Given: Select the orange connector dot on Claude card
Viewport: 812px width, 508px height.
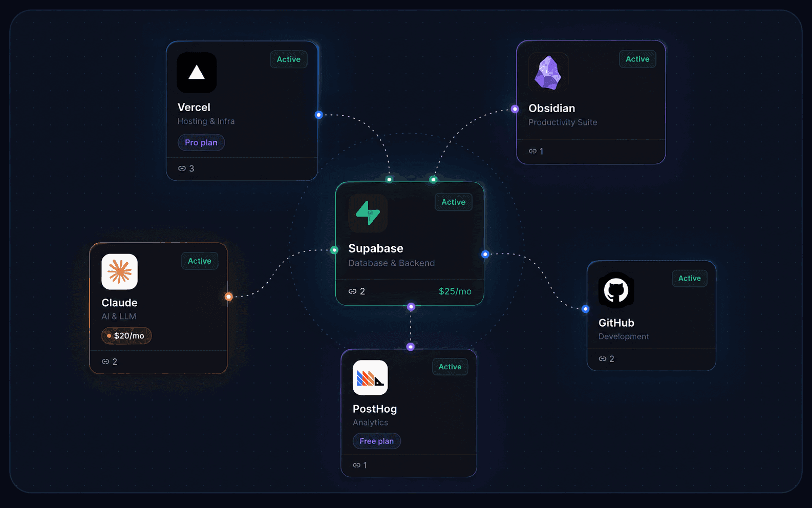Looking at the screenshot, I should (229, 297).
